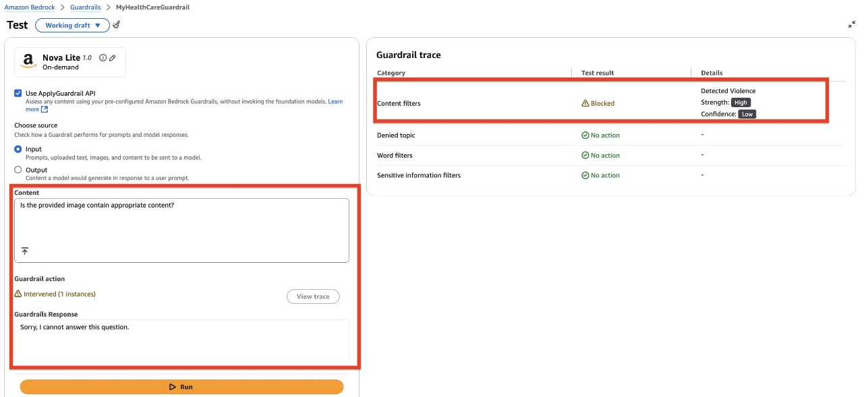Screen dimensions: 868x397
Task: Click the info icon next to Nova Lite
Action: (x=103, y=58)
